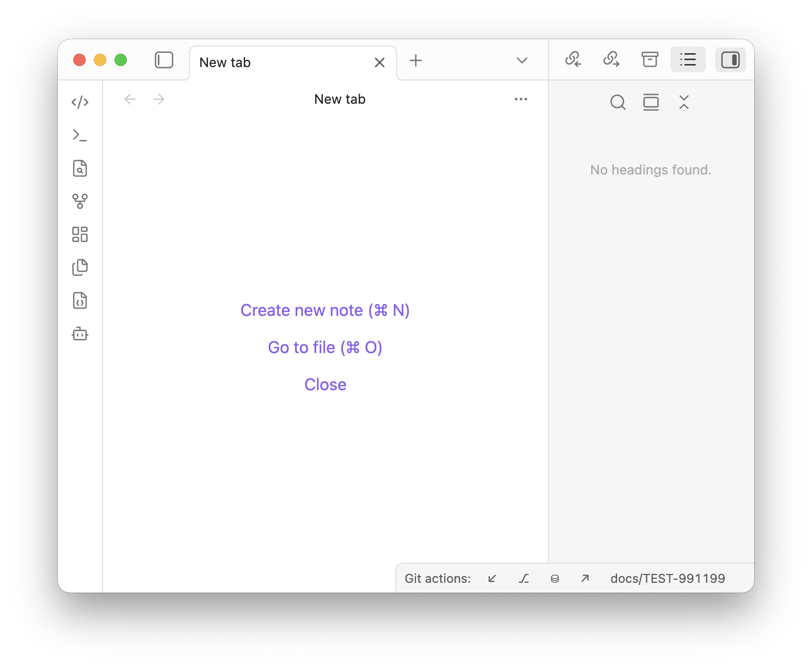Click the New tab title header
The width and height of the screenshot is (812, 669).
340,99
